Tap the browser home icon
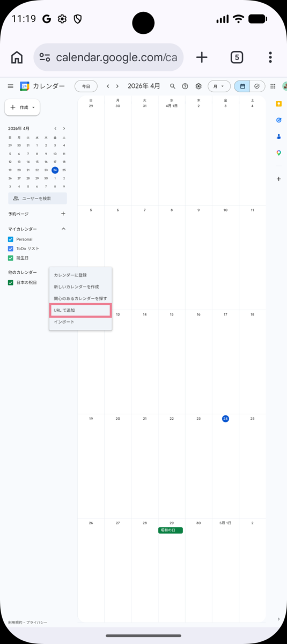This screenshot has width=287, height=644. coord(17,57)
